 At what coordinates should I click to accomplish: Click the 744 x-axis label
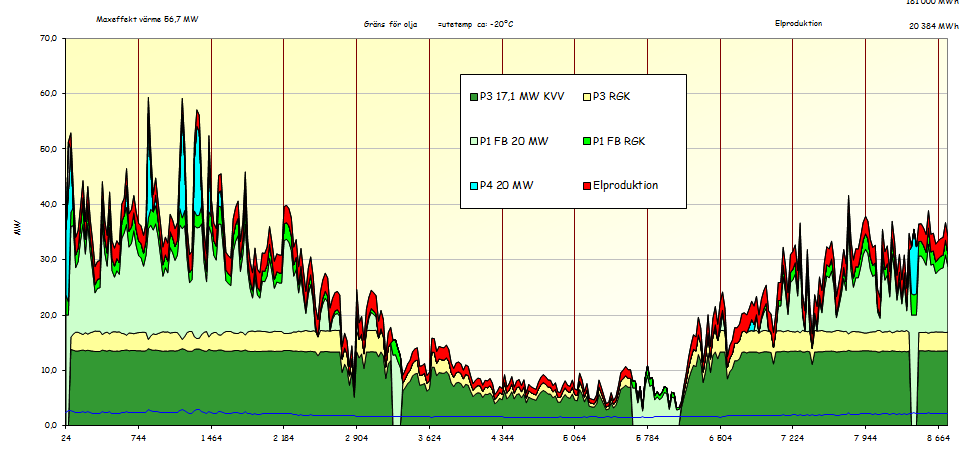(x=138, y=438)
